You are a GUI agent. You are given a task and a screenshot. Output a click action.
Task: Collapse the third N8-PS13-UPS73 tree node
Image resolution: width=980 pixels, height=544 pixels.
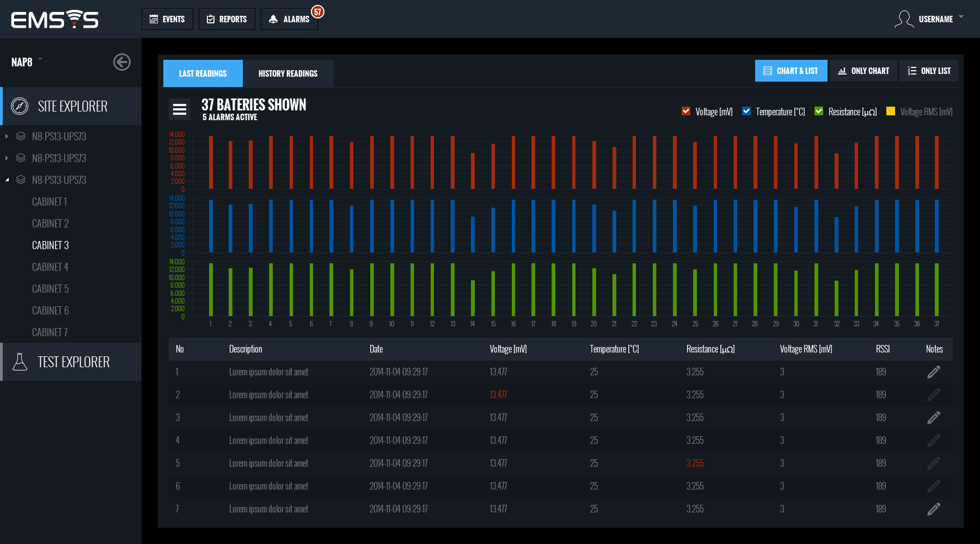7,180
